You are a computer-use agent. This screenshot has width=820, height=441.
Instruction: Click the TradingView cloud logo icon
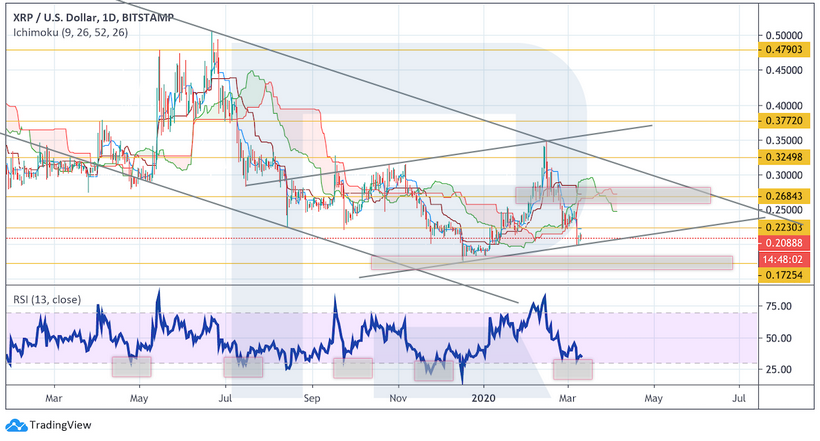click(15, 423)
